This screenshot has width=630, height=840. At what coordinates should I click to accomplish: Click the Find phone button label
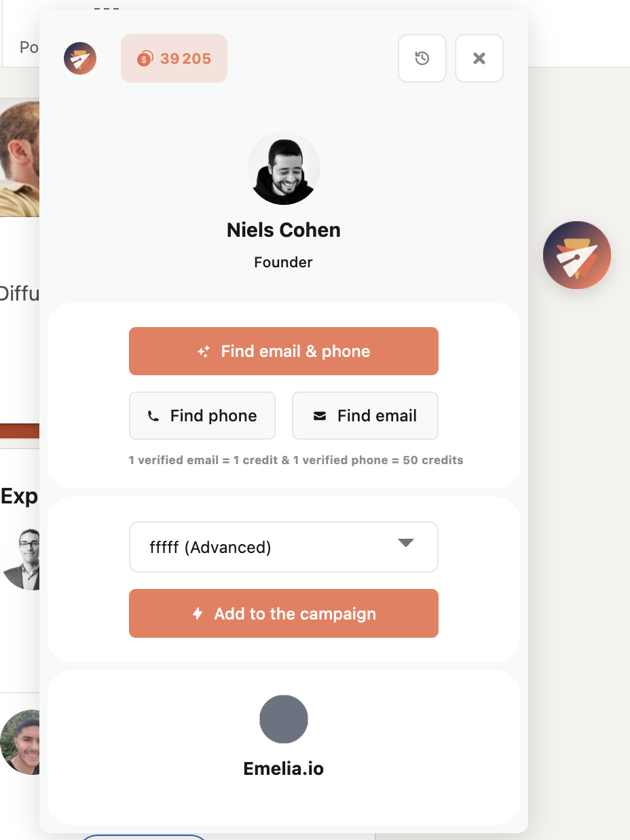tap(213, 416)
